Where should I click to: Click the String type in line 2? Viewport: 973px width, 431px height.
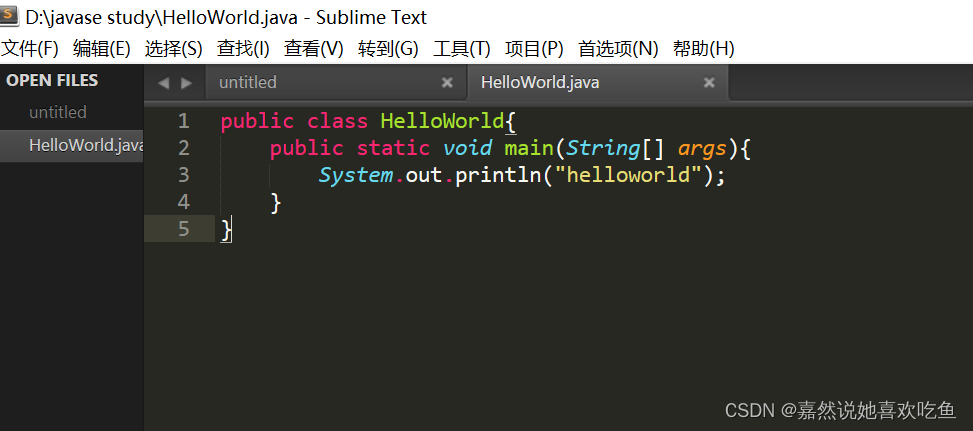click(x=603, y=149)
